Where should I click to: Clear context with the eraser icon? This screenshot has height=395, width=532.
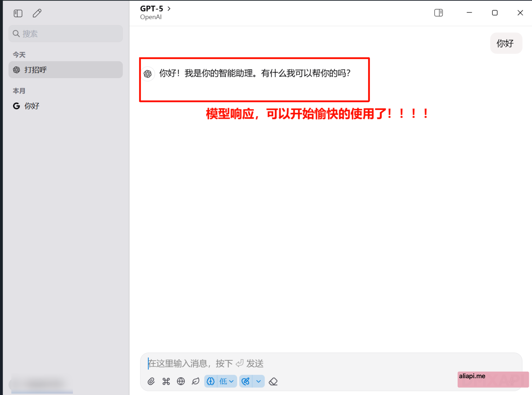(273, 381)
